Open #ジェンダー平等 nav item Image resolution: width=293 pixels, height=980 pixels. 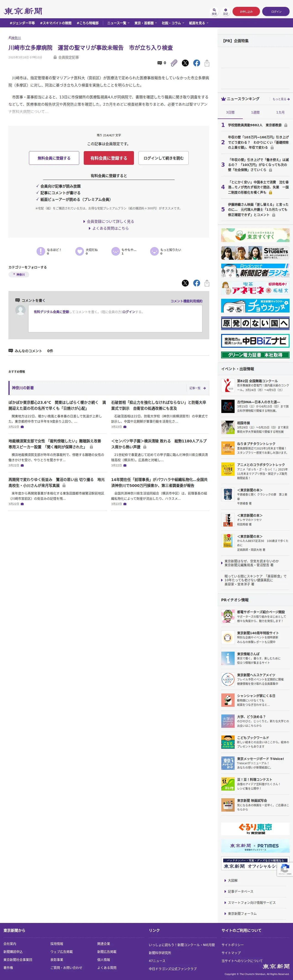click(x=22, y=23)
